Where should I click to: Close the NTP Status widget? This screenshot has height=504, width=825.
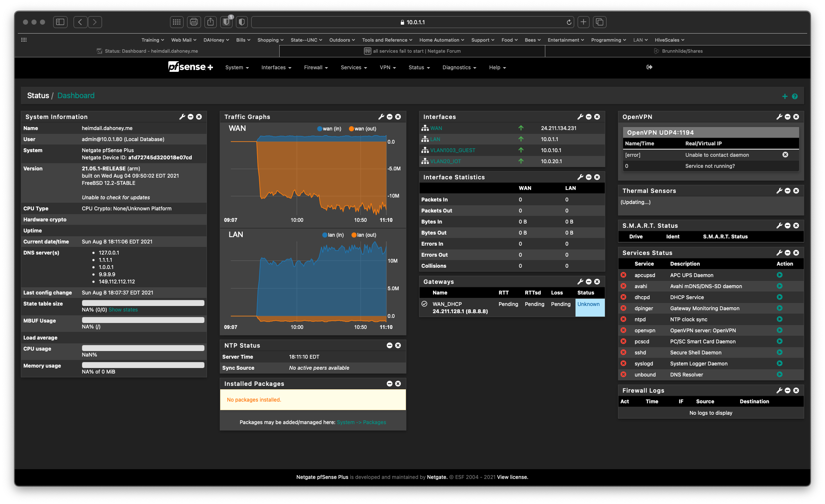(x=398, y=345)
